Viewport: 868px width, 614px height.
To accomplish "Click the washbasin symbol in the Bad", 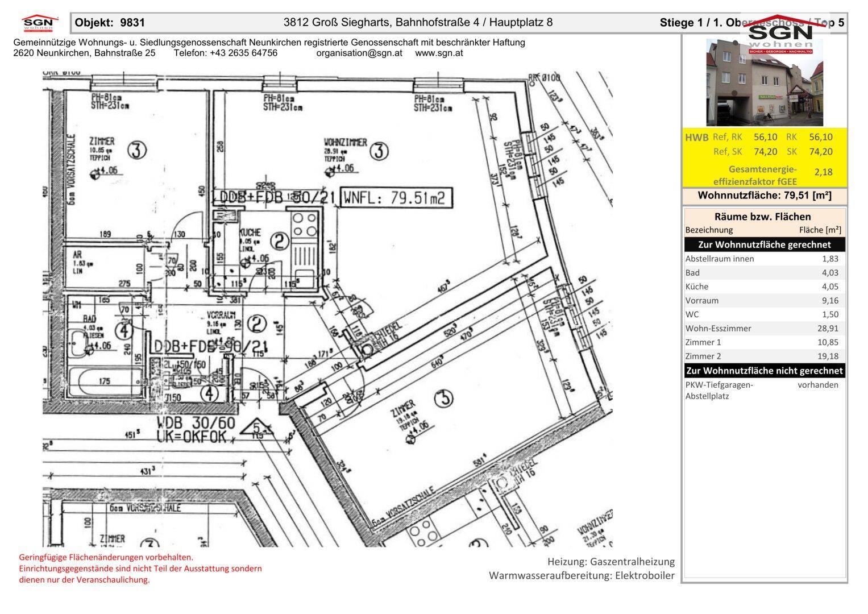I will point(77,342).
